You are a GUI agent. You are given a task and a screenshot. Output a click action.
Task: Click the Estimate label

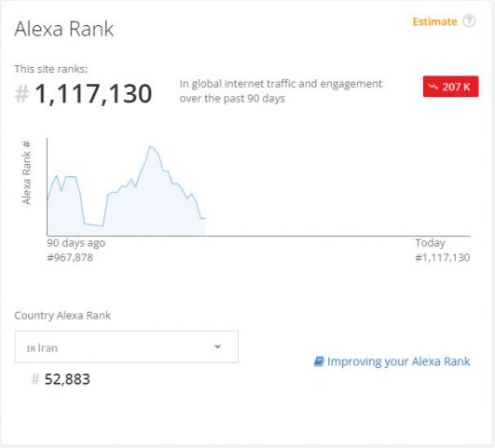click(434, 21)
